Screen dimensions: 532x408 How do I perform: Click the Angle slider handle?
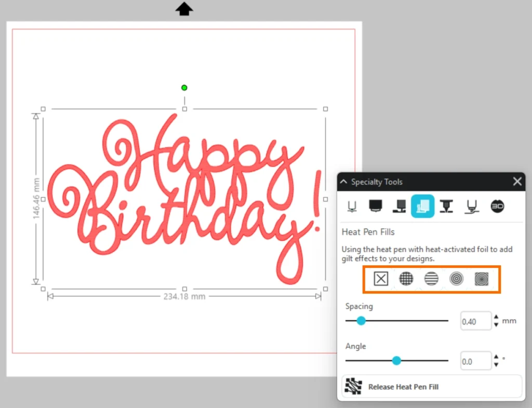point(396,360)
